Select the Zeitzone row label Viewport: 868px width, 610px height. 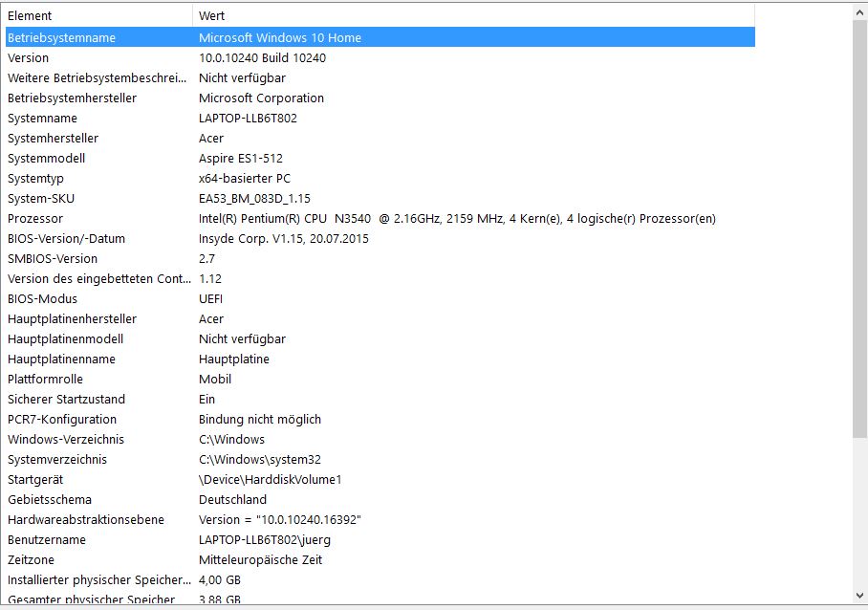coord(31,559)
